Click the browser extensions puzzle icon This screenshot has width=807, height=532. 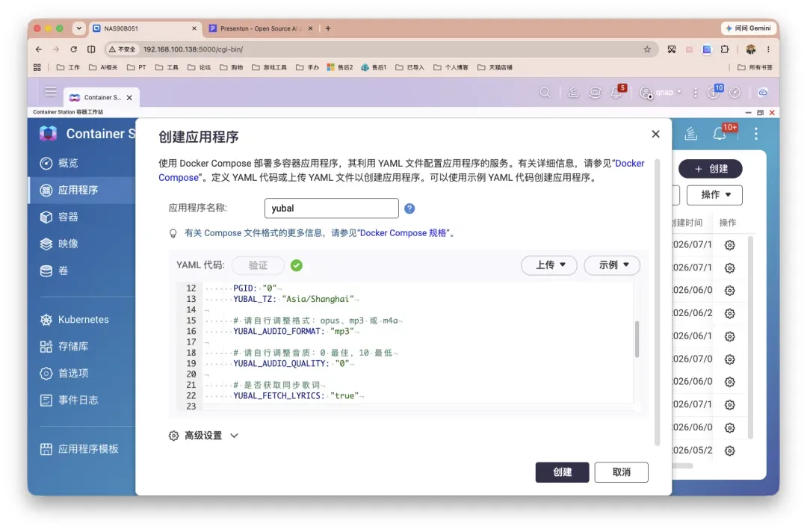tap(725, 49)
